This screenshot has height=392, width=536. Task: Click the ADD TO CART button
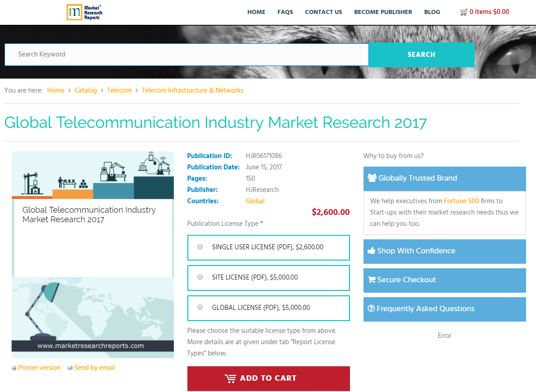click(268, 378)
